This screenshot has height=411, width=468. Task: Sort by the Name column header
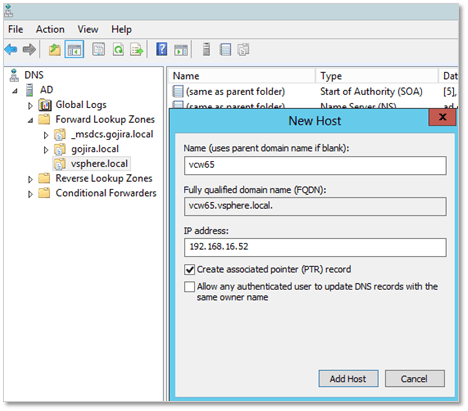pyautogui.click(x=242, y=76)
